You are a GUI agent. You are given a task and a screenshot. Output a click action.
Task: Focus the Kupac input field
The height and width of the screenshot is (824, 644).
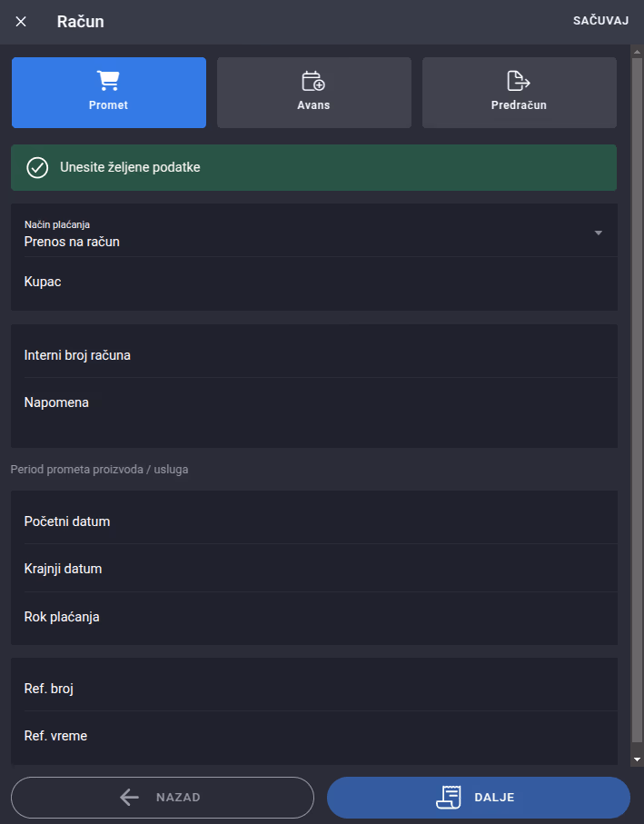[313, 283]
